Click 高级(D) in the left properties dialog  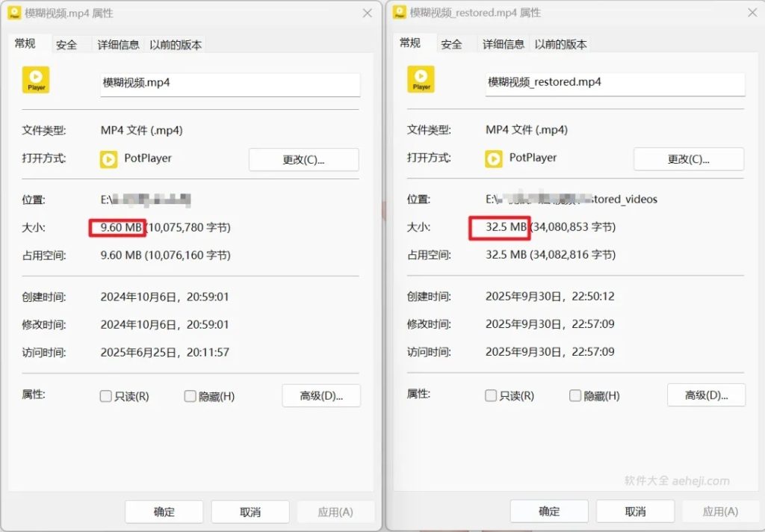321,395
